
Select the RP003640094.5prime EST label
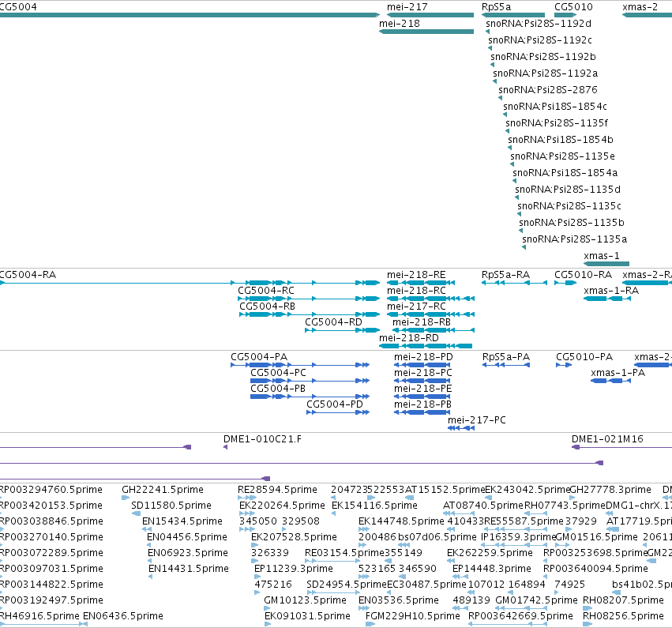tap(595, 569)
